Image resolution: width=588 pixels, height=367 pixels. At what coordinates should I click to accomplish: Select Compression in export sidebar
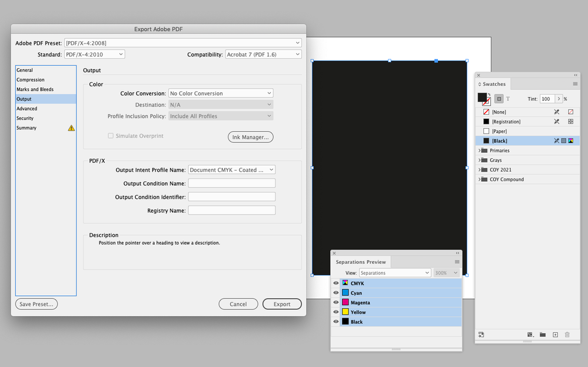point(46,80)
